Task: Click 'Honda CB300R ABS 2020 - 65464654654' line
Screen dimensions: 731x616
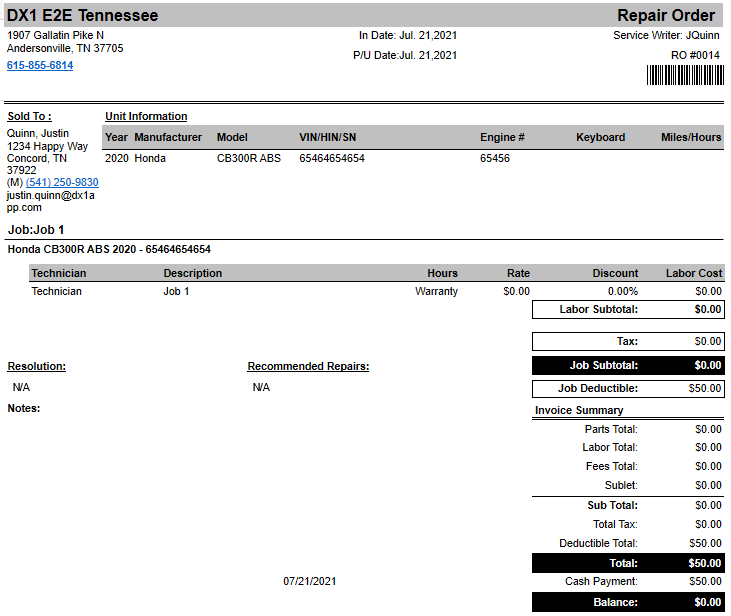Action: [109, 249]
